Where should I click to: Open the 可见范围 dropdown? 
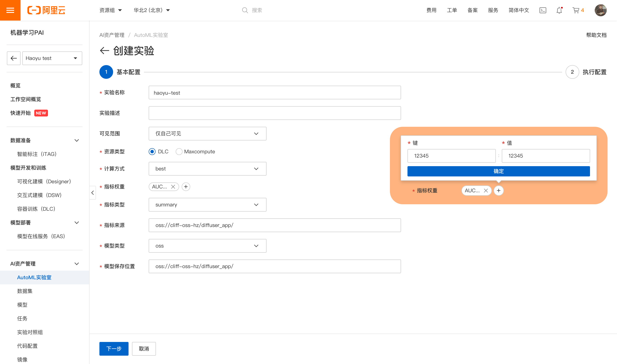pos(207,134)
